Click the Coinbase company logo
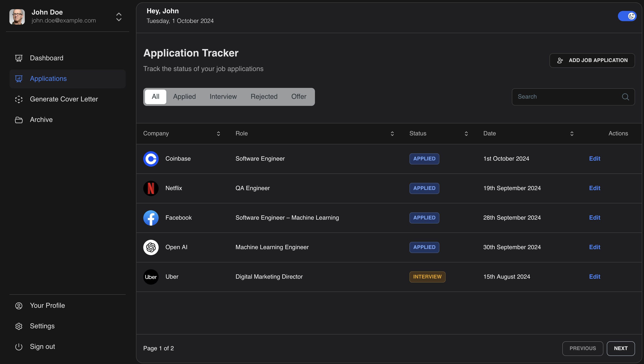Viewport: 644px width, 364px height. [x=151, y=159]
